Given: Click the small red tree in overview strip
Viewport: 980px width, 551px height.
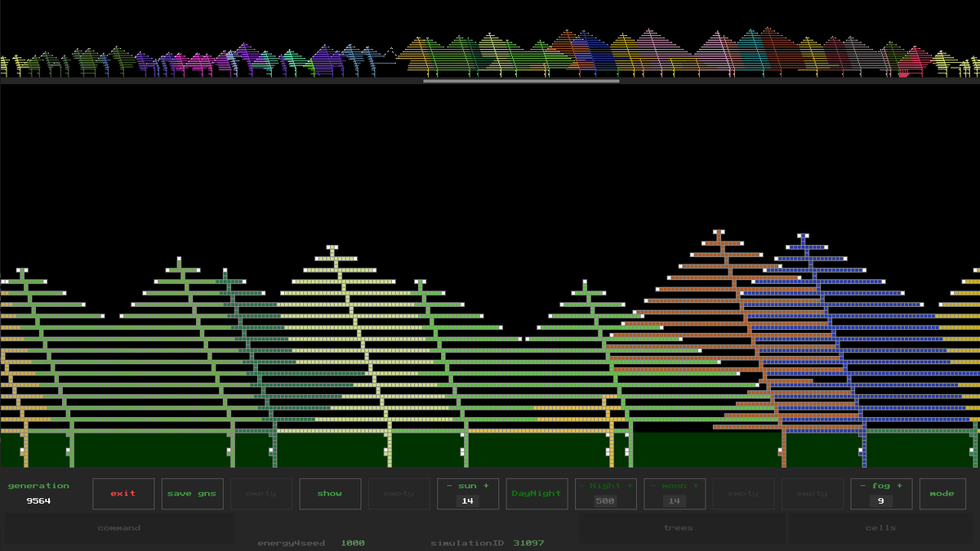Looking at the screenshot, I should point(915,63).
